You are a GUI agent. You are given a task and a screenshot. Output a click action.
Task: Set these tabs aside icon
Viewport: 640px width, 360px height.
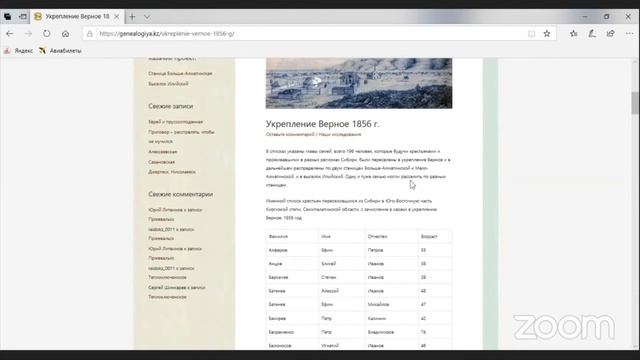click(23, 17)
